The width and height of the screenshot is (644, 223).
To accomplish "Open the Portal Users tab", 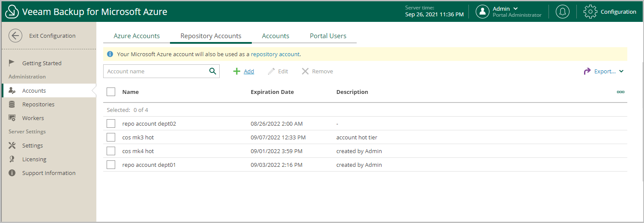I will pos(328,36).
